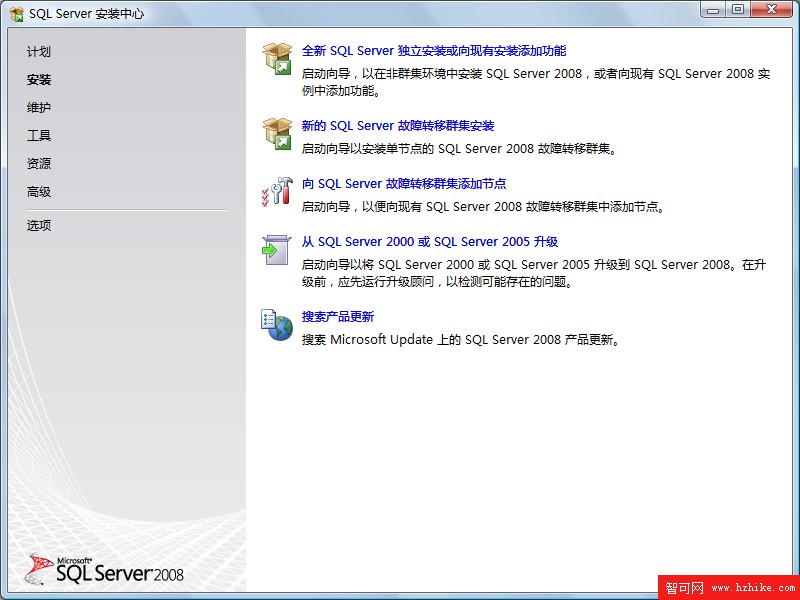800x600 pixels.
Task: Click 向 SQL Server 故障转移群集添加节点 link
Action: click(404, 184)
